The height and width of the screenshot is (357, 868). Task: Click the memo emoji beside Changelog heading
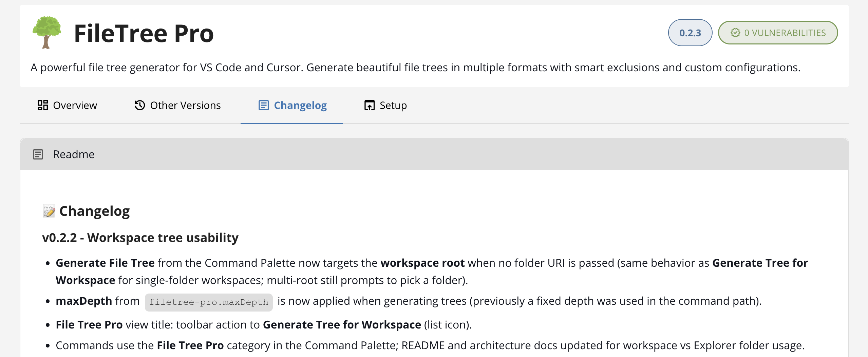pos(49,211)
